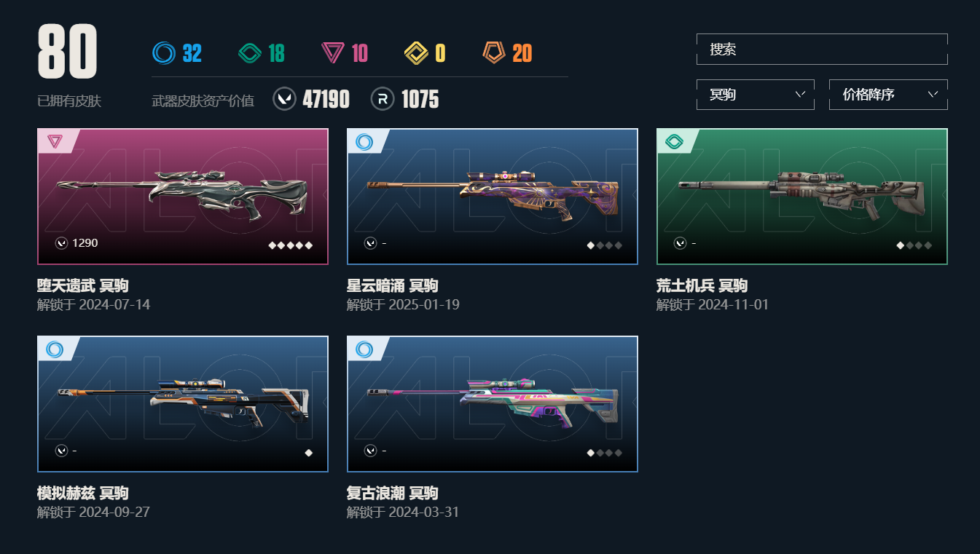Screen dimensions: 980x554
Task: Click the pink Premium tier icon showing 10
Action: coord(333,53)
